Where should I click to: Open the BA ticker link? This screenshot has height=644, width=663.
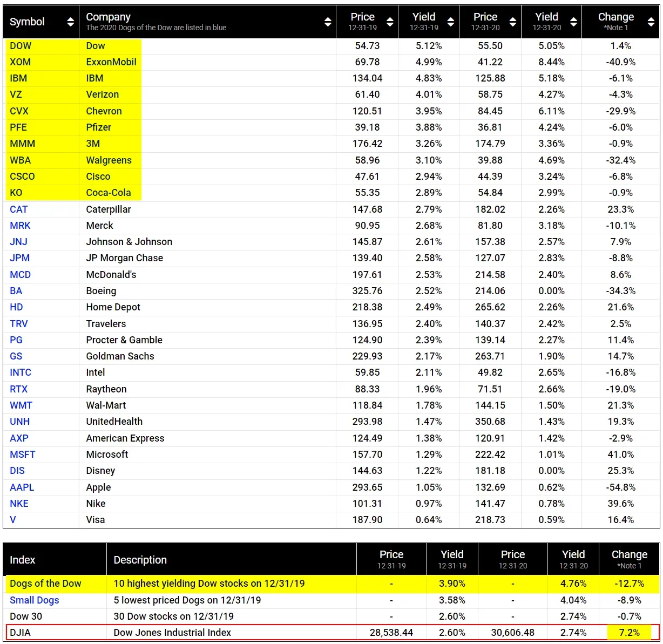click(16, 291)
